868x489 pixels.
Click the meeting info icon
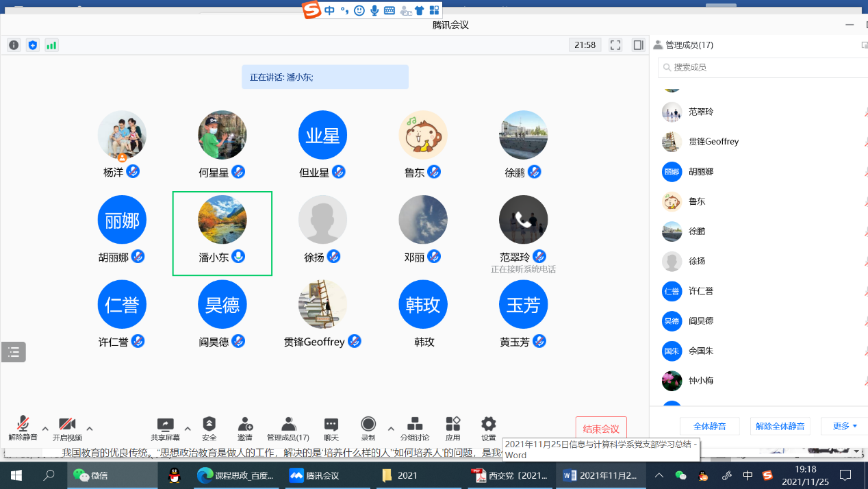tap(14, 45)
